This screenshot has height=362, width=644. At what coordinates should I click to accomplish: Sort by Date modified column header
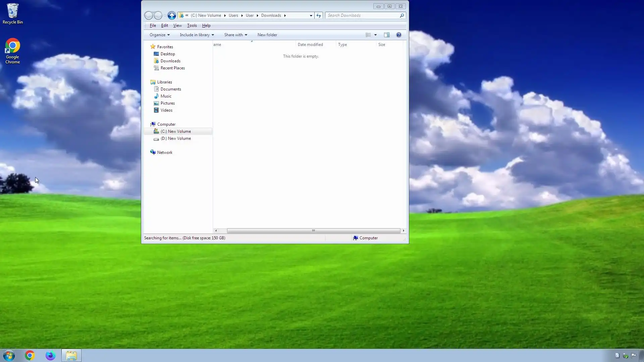tap(310, 45)
